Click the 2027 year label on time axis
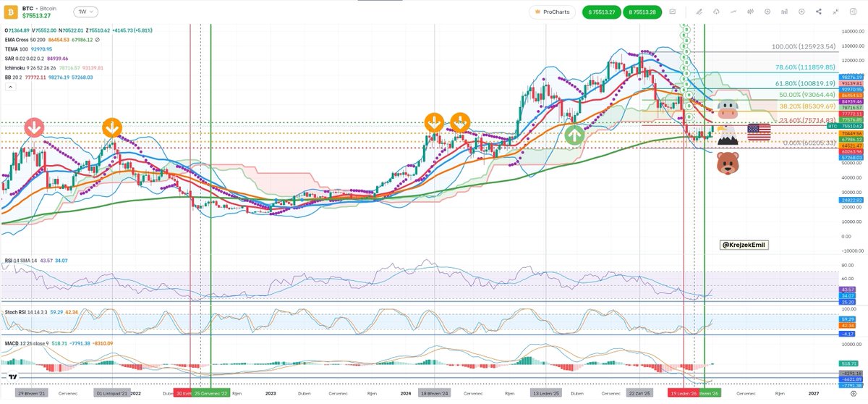This screenshot has height=404, width=868. (813, 392)
